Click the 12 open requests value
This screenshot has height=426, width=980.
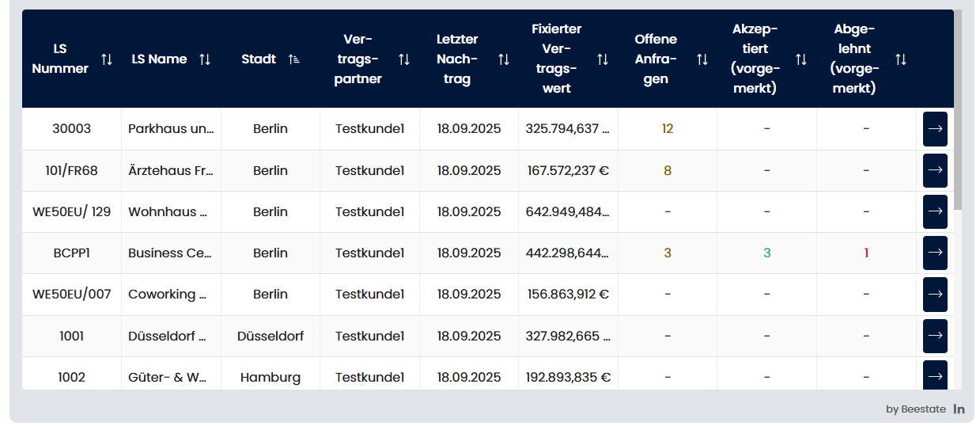(668, 129)
